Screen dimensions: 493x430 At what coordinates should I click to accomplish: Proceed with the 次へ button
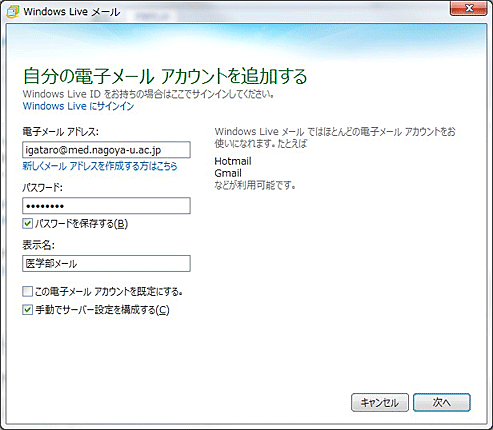(442, 403)
